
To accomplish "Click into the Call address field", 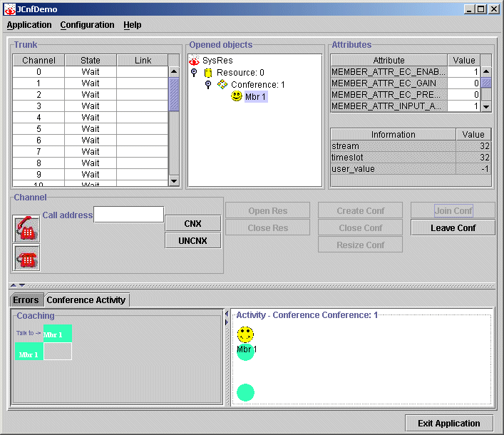I will (129, 215).
